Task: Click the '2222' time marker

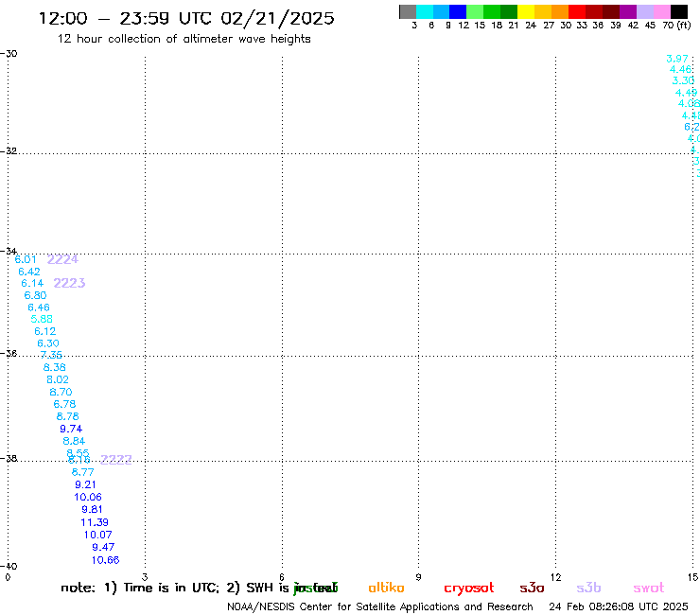Action: point(116,460)
